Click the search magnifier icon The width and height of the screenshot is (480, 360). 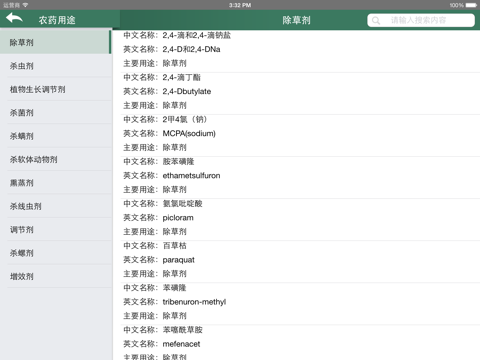[376, 21]
